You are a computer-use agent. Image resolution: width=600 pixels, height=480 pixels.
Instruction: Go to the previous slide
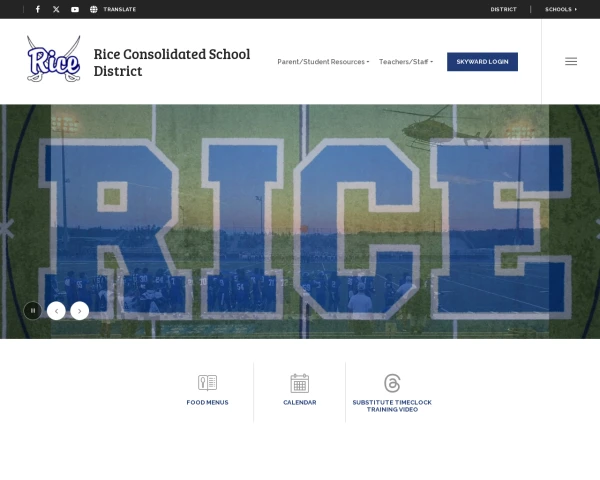[x=56, y=311]
